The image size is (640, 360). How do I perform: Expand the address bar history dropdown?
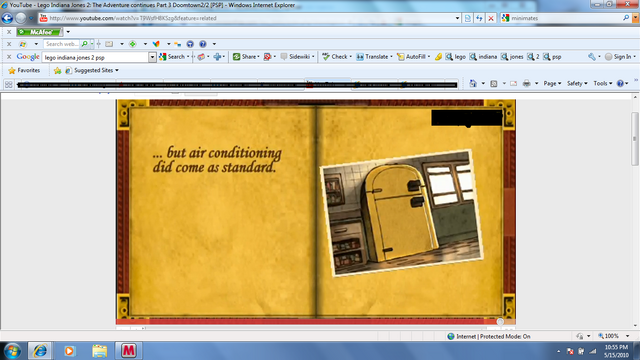click(x=457, y=18)
